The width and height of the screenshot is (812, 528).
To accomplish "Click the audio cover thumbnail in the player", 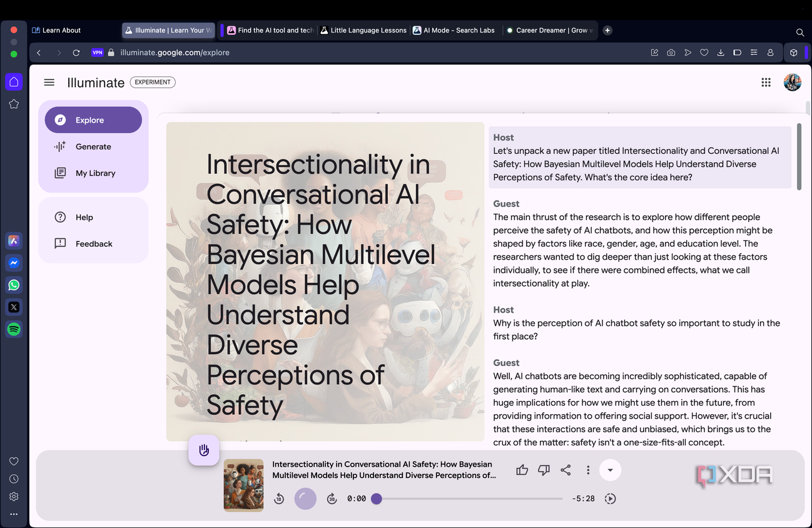I will [244, 485].
